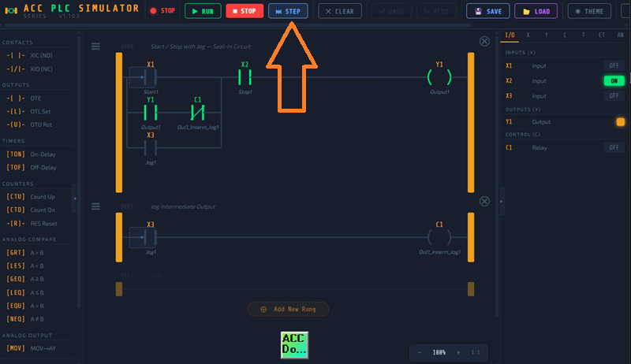Zoom out with the minus button
This screenshot has width=631, height=364.
pos(420,352)
